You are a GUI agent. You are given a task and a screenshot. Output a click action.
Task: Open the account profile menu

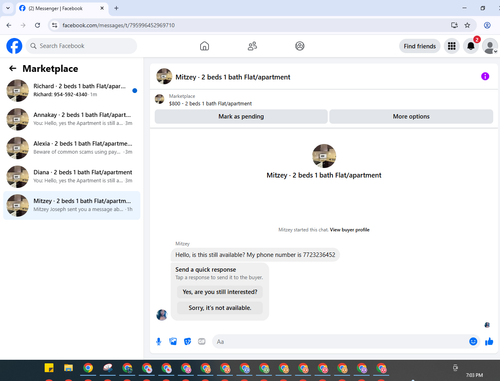[490, 46]
